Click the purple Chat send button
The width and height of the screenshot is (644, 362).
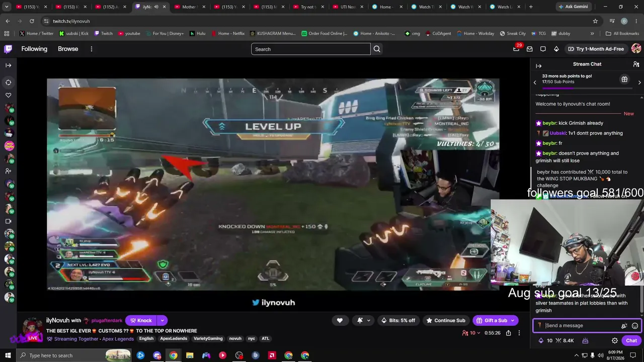point(631,340)
